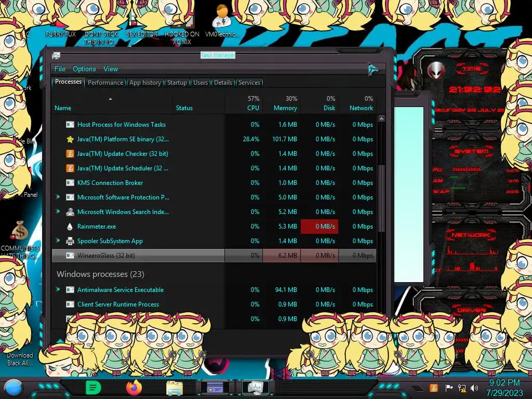Open the Start orb button
532x399 pixels.
pyautogui.click(x=14, y=389)
